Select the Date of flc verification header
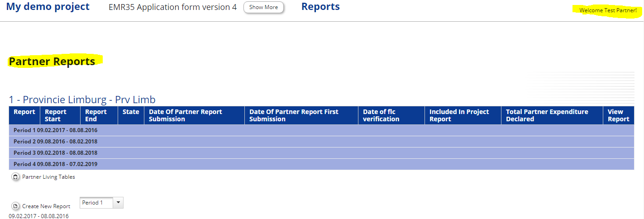 click(x=381, y=115)
